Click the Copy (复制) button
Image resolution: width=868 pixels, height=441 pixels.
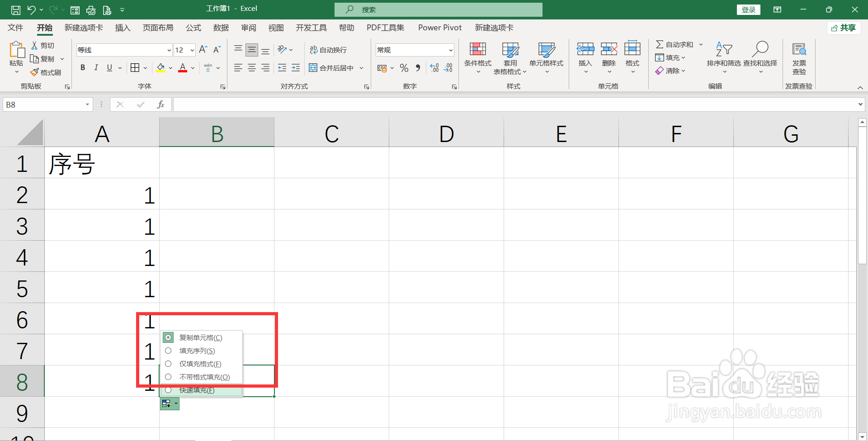pyautogui.click(x=43, y=59)
